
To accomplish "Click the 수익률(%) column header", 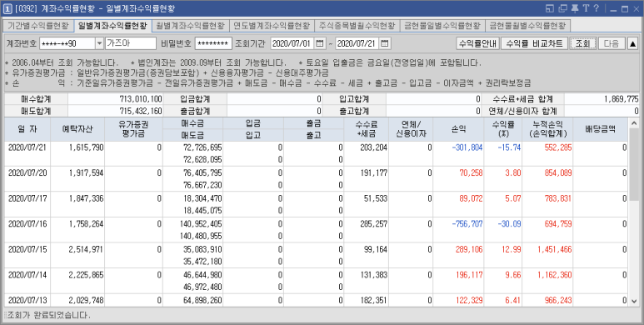I will [x=502, y=129].
